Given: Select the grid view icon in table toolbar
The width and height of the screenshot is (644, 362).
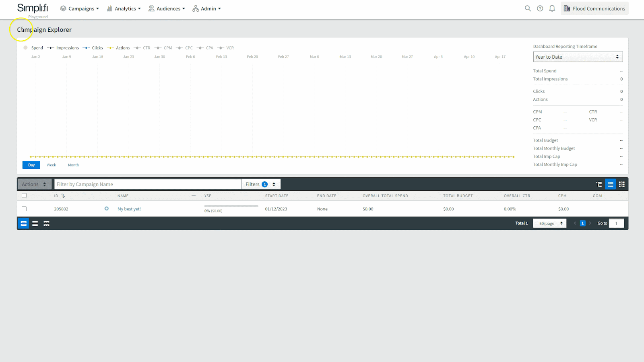Looking at the screenshot, I should click(622, 184).
